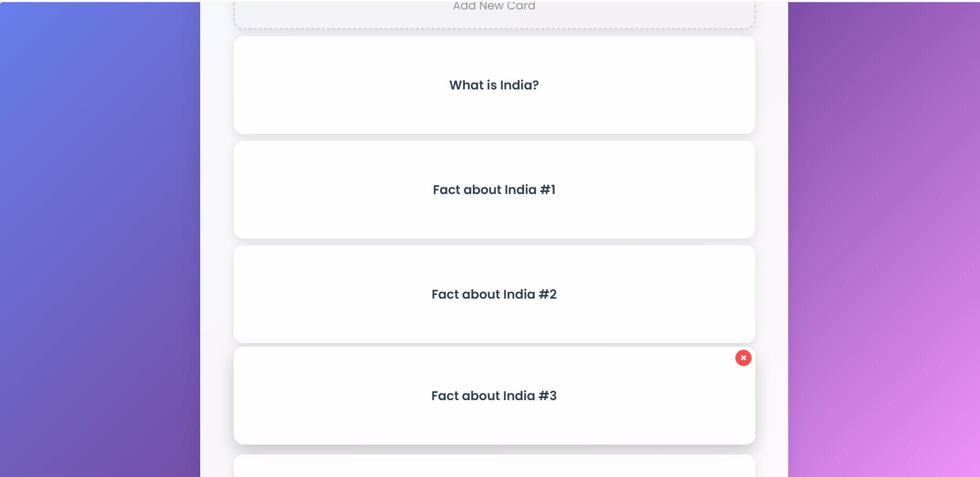Click the "Fact about India #1" title text
The image size is (980, 477).
click(x=494, y=190)
